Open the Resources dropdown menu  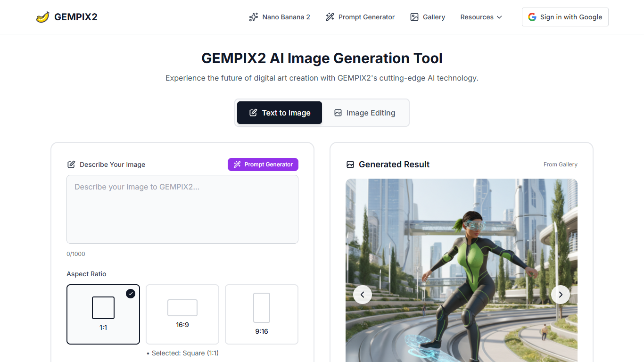480,17
